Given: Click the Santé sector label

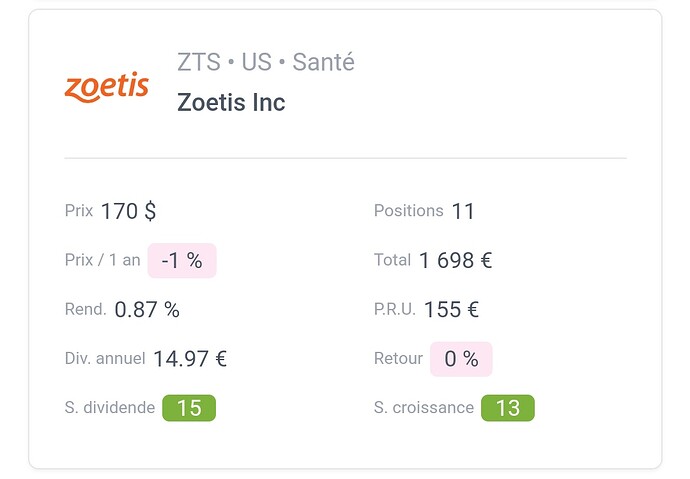Looking at the screenshot, I should click(x=323, y=62).
